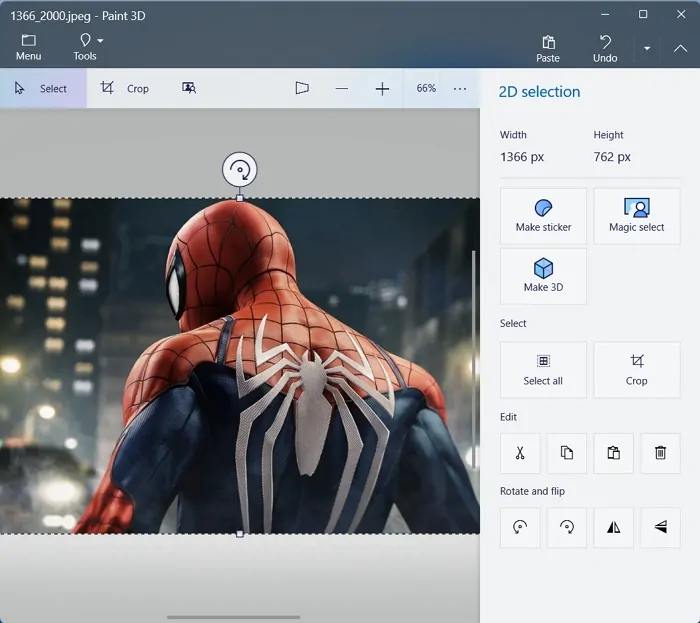Toggle the 3D view icon
The height and width of the screenshot is (623, 700).
(302, 88)
